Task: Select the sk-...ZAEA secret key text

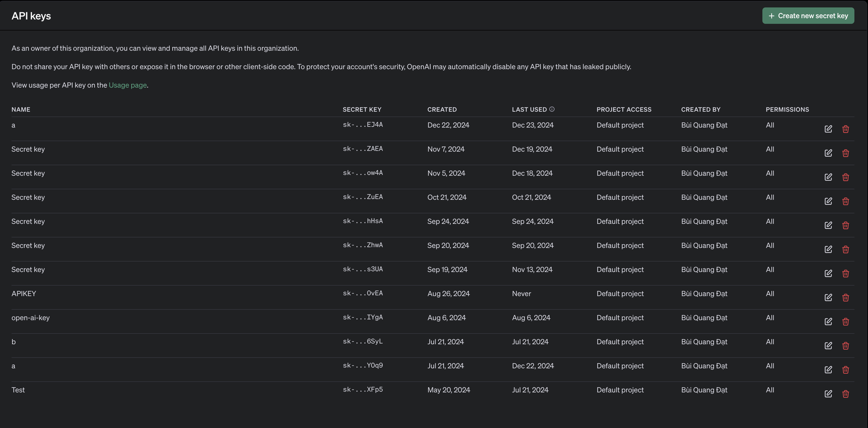Action: [362, 149]
